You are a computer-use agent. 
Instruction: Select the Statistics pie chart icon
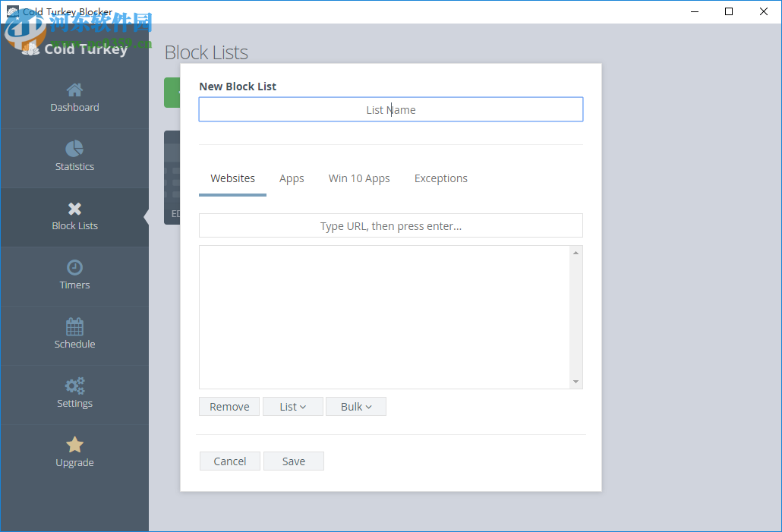(x=74, y=149)
